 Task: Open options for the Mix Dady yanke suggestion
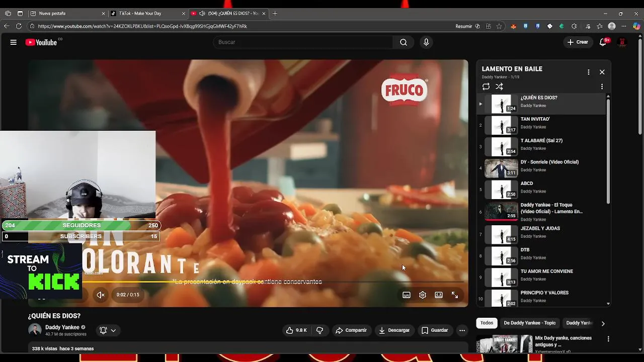click(608, 339)
